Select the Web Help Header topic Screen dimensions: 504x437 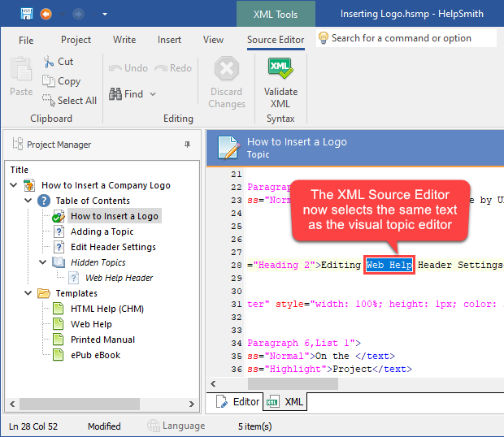(x=119, y=278)
